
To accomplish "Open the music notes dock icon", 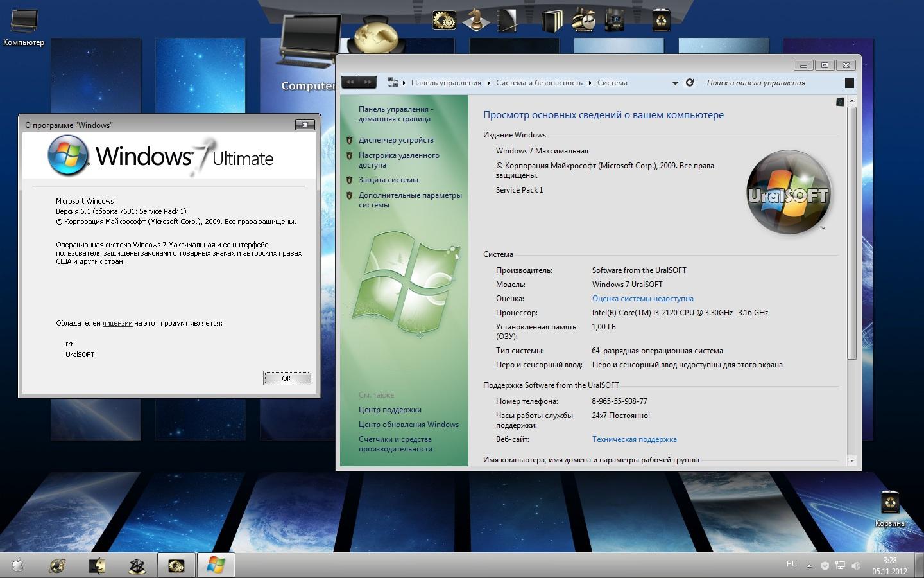I will pos(583,19).
